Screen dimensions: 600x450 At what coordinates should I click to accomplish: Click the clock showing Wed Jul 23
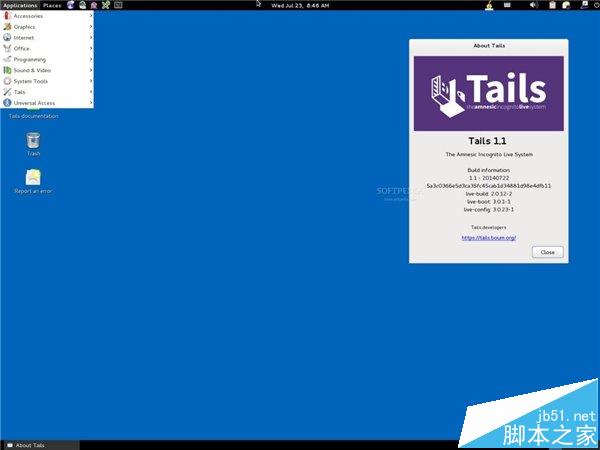click(x=300, y=5)
